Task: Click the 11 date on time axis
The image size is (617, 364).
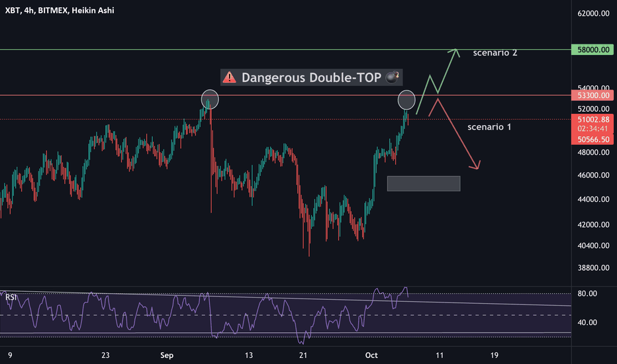Action: (x=440, y=355)
